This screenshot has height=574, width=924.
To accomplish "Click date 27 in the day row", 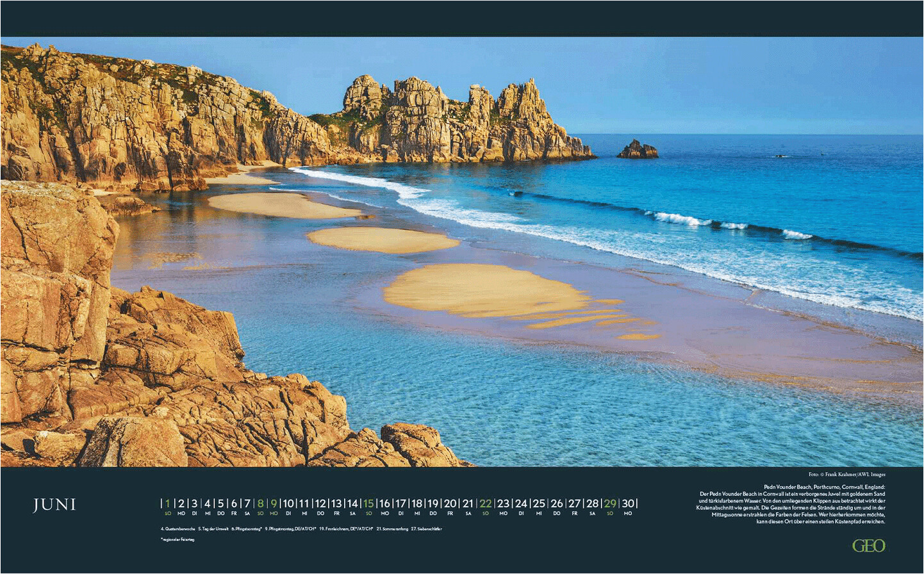I will tap(574, 504).
